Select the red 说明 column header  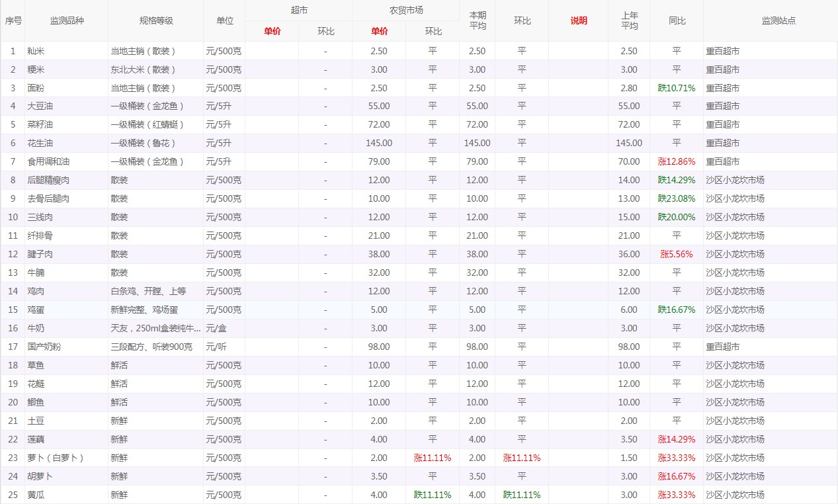pos(578,21)
